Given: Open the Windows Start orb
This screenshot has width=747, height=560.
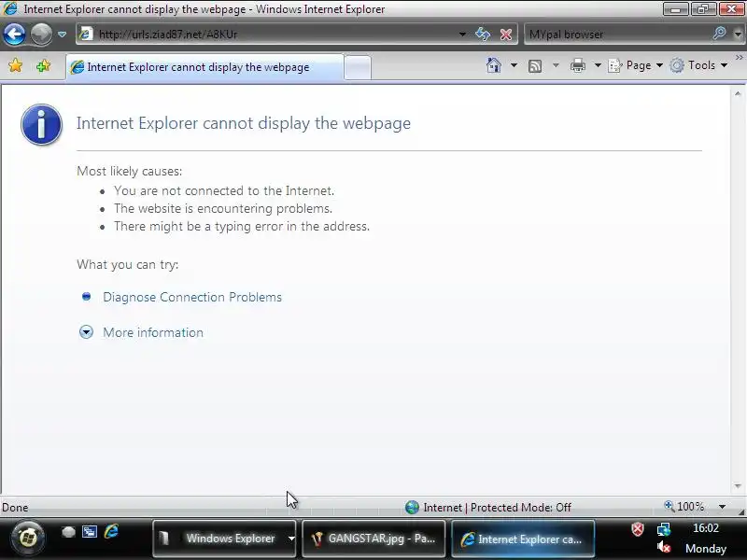Looking at the screenshot, I should (x=28, y=539).
